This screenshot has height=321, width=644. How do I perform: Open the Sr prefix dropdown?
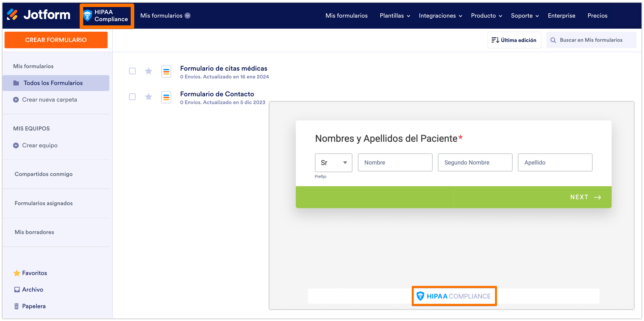333,163
